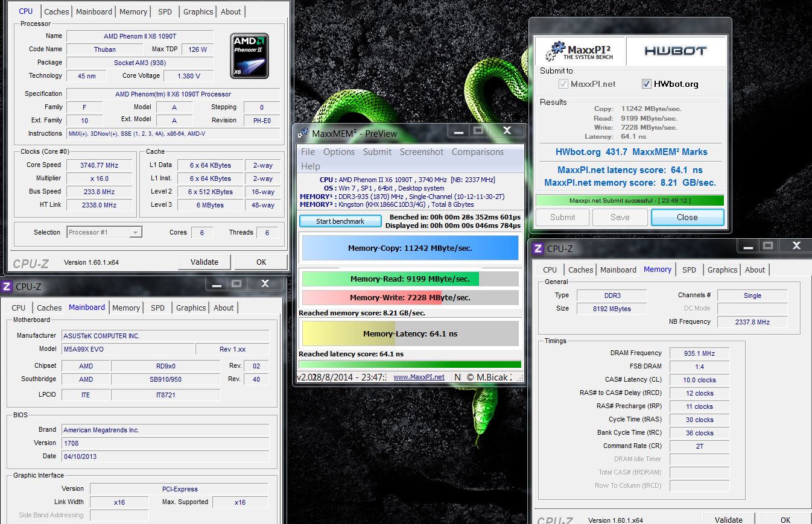Maximize the MaxxMEM² PreView window
The height and width of the screenshot is (524, 812).
(478, 131)
